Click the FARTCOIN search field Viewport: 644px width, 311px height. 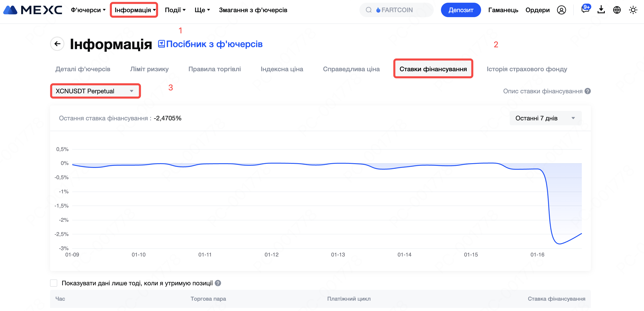[x=396, y=10]
